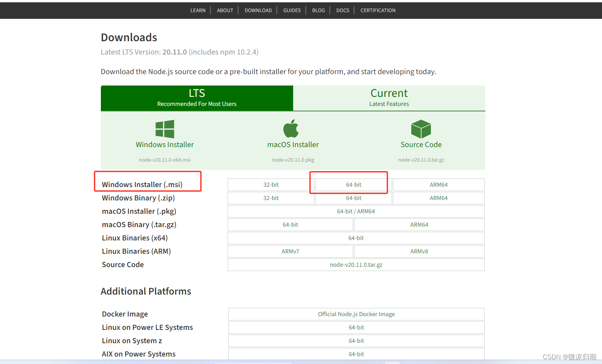Click the Windows Installer heading link
602x364 pixels.
[x=165, y=145]
